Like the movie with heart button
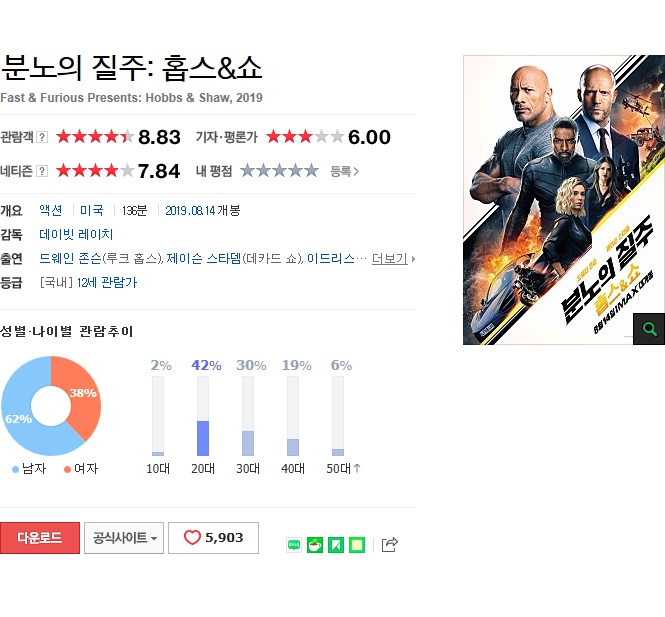This screenshot has width=665, height=617. pos(213,538)
